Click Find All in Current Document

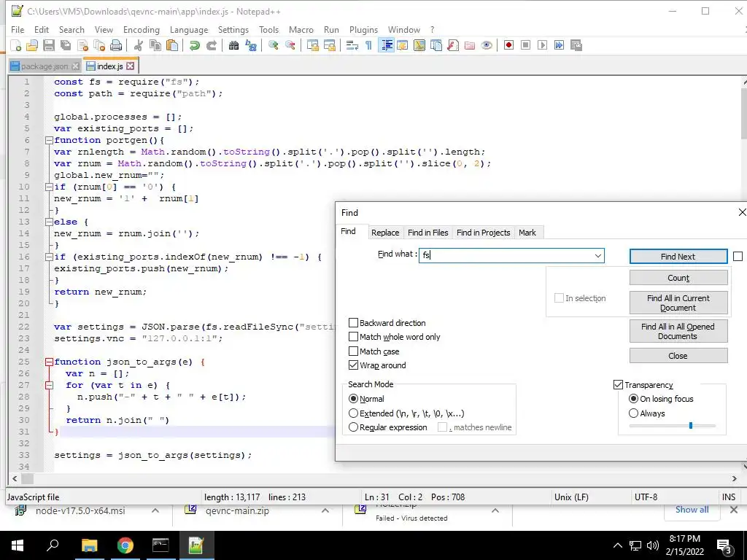click(678, 303)
